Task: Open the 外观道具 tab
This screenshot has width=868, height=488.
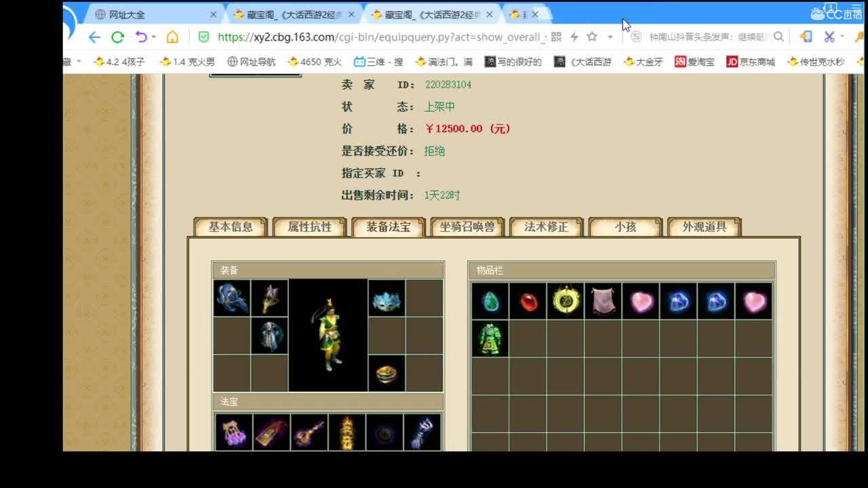Action: 704,227
